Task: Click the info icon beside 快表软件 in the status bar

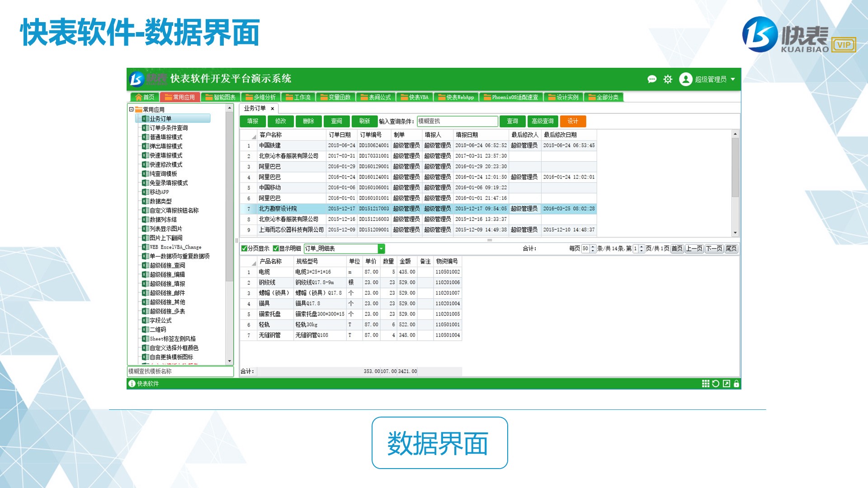Action: (132, 384)
